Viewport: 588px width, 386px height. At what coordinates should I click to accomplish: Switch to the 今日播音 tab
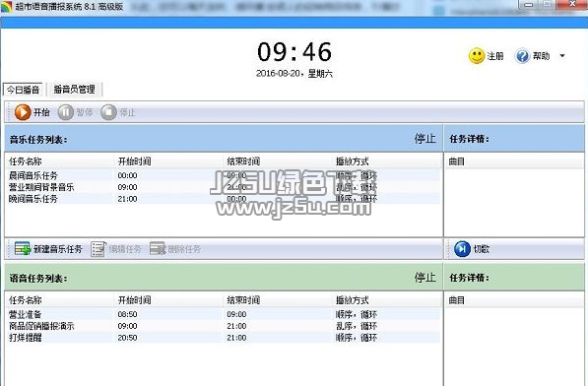pyautogui.click(x=24, y=90)
